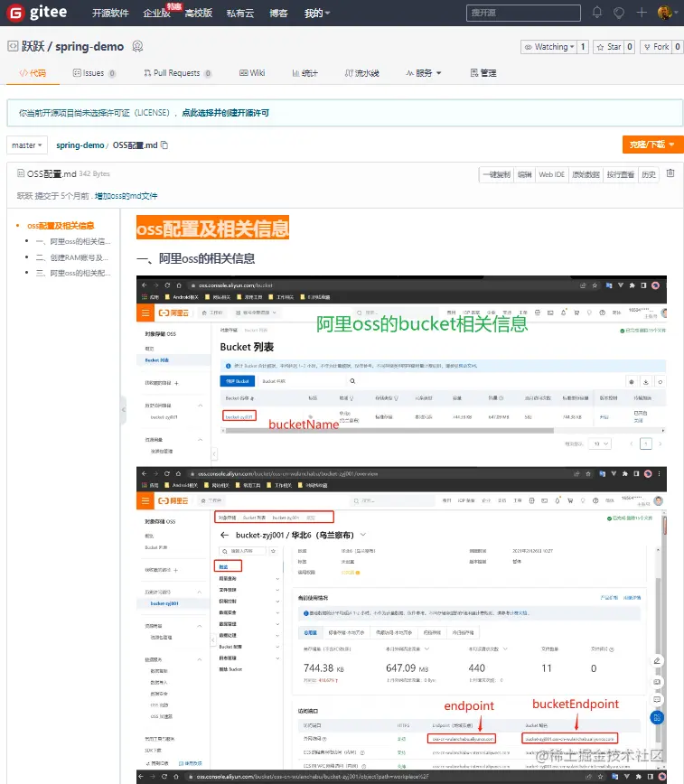This screenshot has height=784, width=684.
Task: Click the Fork button
Action: (656, 46)
